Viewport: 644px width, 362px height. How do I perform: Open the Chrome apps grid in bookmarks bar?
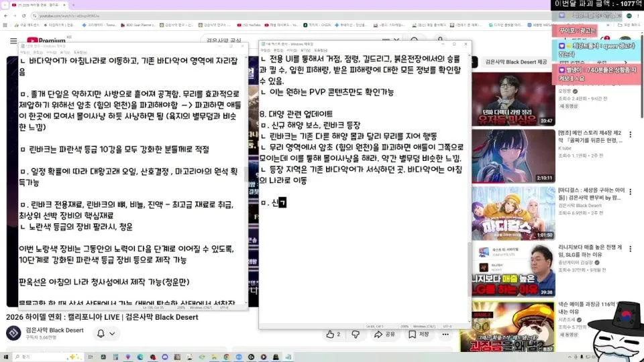tap(5, 25)
